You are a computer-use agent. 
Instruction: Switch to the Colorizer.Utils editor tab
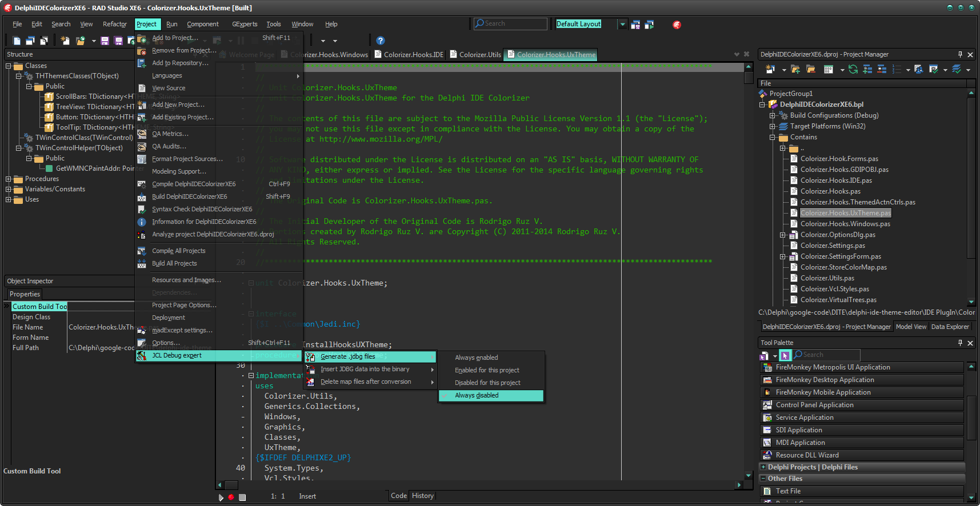pyautogui.click(x=479, y=55)
